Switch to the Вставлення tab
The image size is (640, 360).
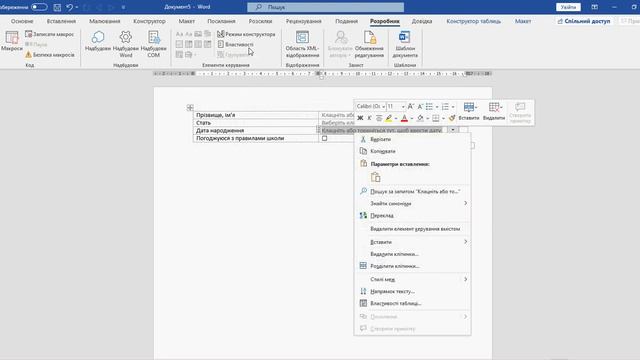tap(61, 21)
